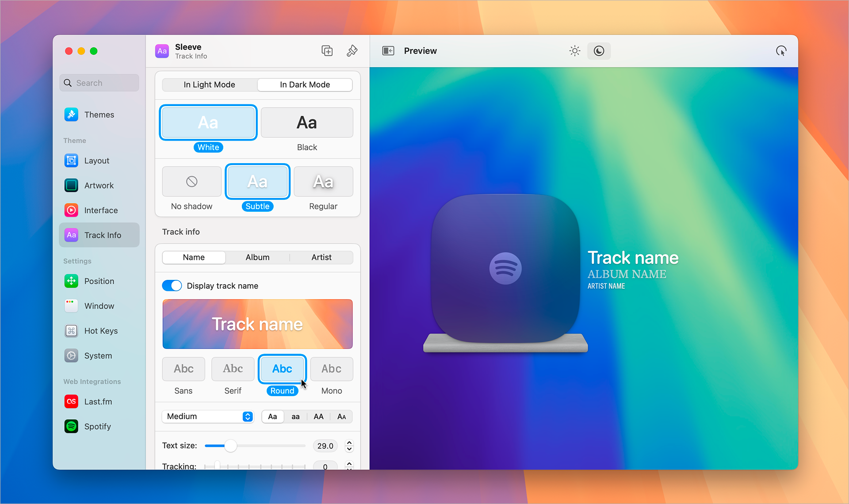Switch to the Artist tab
Viewport: 849px width, 504px height.
[321, 257]
